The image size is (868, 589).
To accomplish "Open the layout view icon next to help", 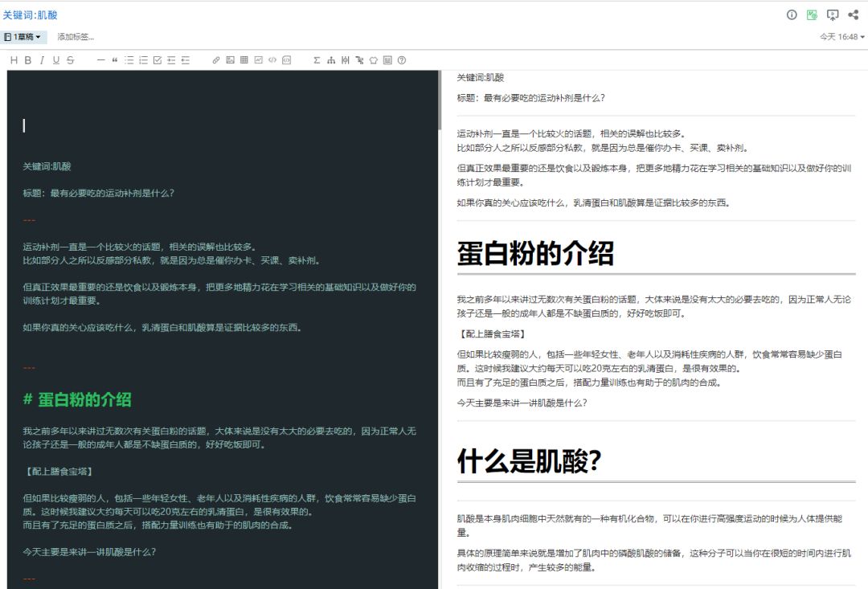I will [387, 60].
